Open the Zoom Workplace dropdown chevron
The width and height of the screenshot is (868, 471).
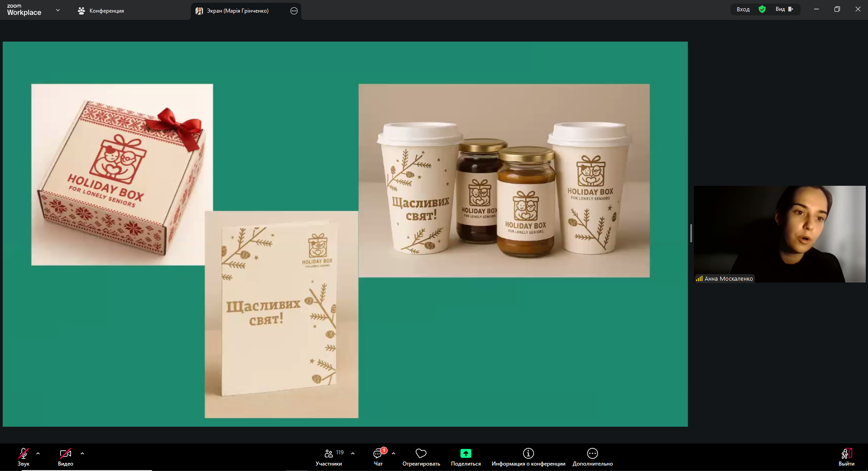click(x=58, y=10)
